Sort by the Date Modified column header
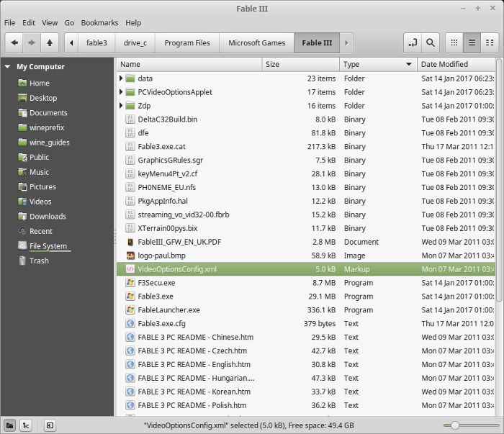 tap(456, 64)
